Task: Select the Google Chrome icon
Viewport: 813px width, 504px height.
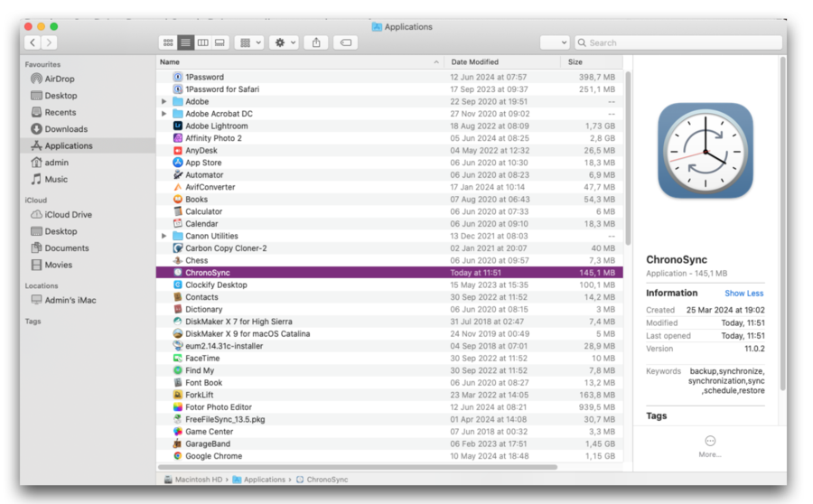Action: click(178, 456)
